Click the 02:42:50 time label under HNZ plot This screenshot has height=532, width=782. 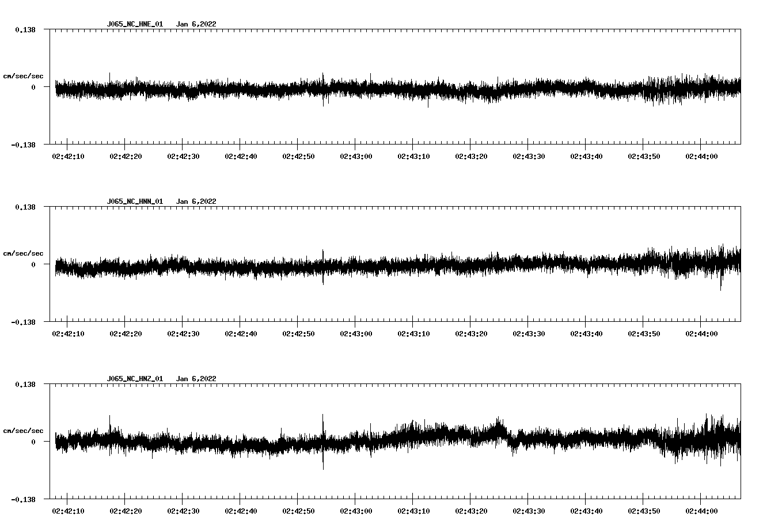click(x=298, y=511)
